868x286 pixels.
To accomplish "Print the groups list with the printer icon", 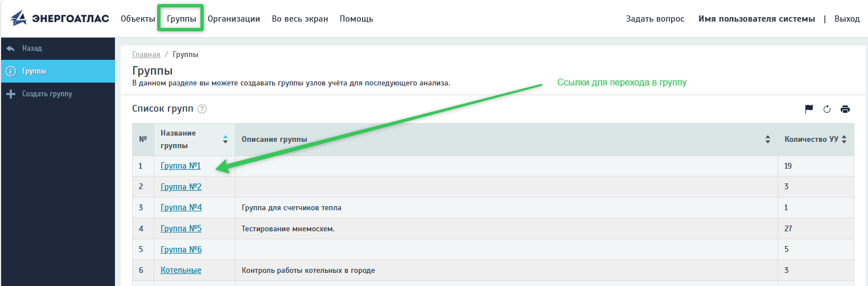I will click(x=845, y=109).
